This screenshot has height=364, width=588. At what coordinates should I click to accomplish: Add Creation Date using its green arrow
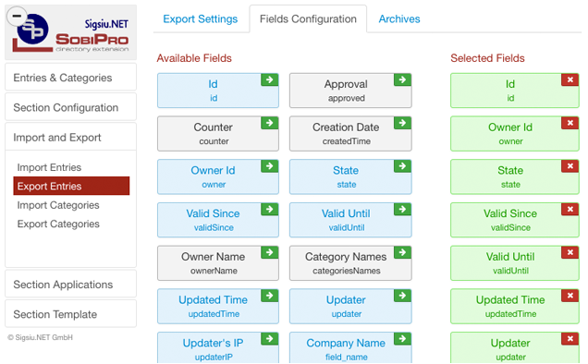pyautogui.click(x=402, y=123)
